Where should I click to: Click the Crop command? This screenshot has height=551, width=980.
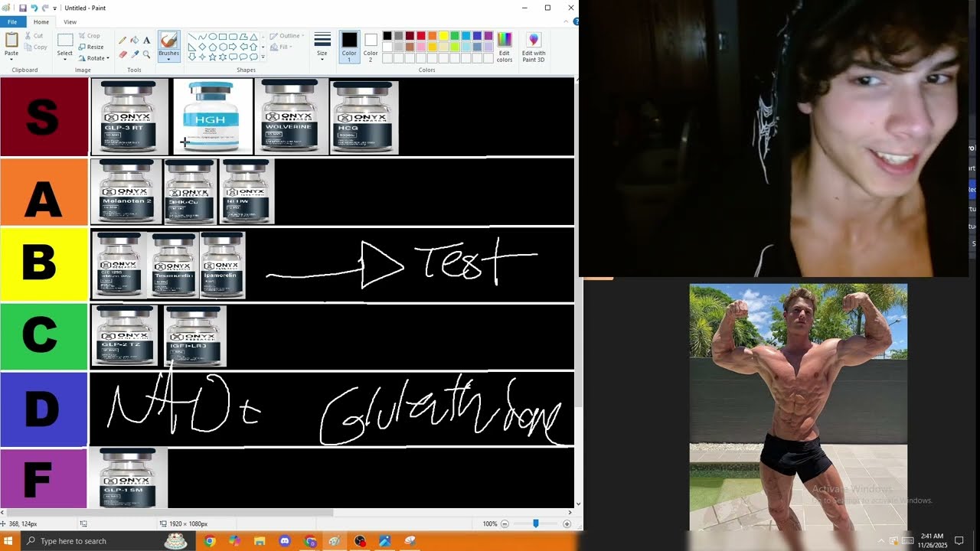[x=89, y=36]
